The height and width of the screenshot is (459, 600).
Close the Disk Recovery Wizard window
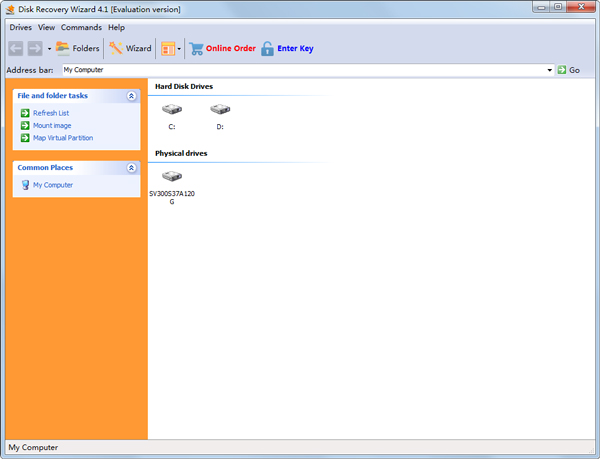click(581, 7)
